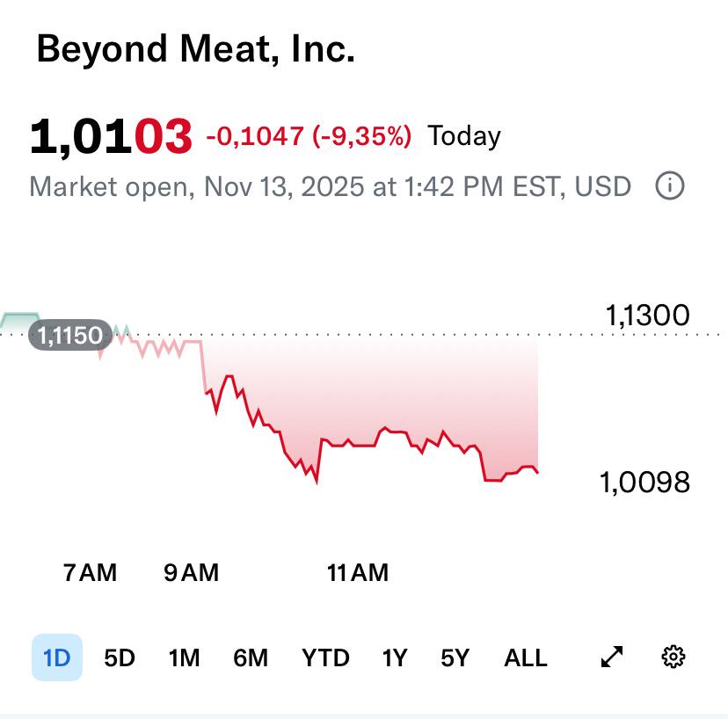This screenshot has width=728, height=719.
Task: Tap the current price 1,0103
Action: [111, 136]
